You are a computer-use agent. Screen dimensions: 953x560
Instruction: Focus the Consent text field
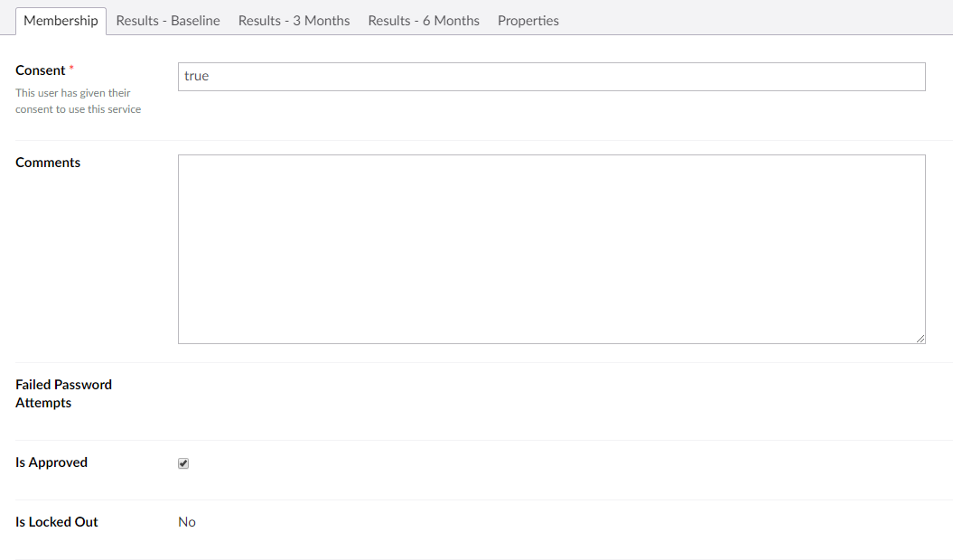point(551,77)
